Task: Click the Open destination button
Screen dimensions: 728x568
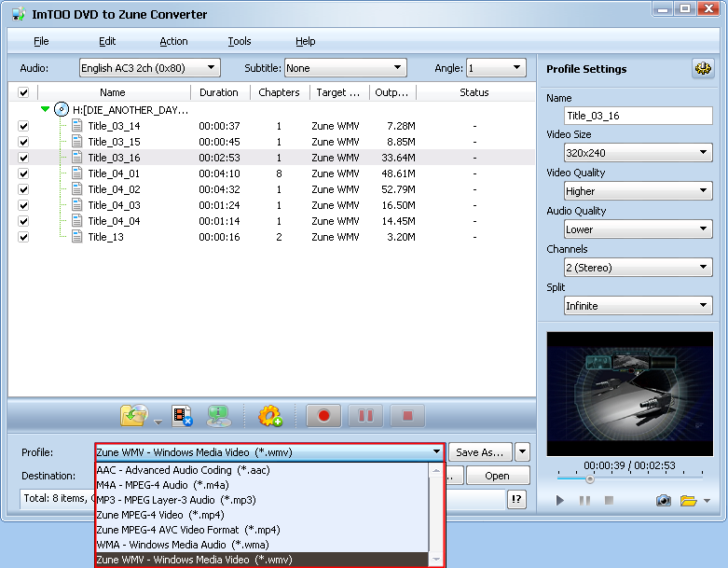Action: pyautogui.click(x=498, y=476)
